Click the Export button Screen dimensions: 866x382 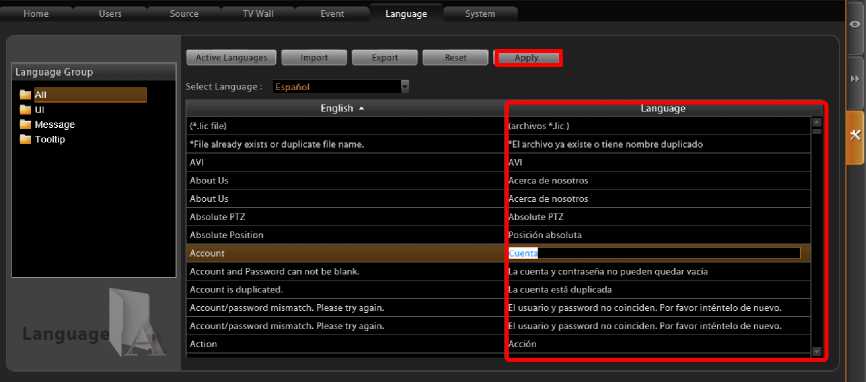(384, 58)
